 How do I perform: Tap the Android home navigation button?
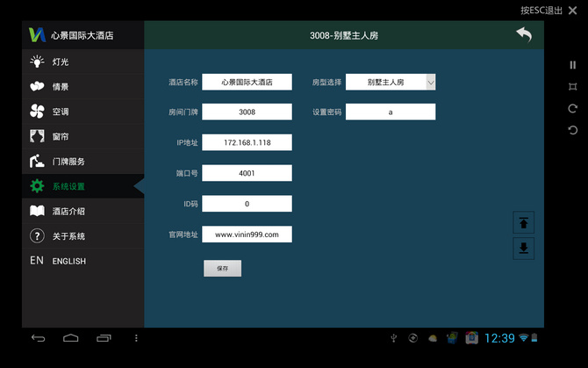click(x=71, y=338)
